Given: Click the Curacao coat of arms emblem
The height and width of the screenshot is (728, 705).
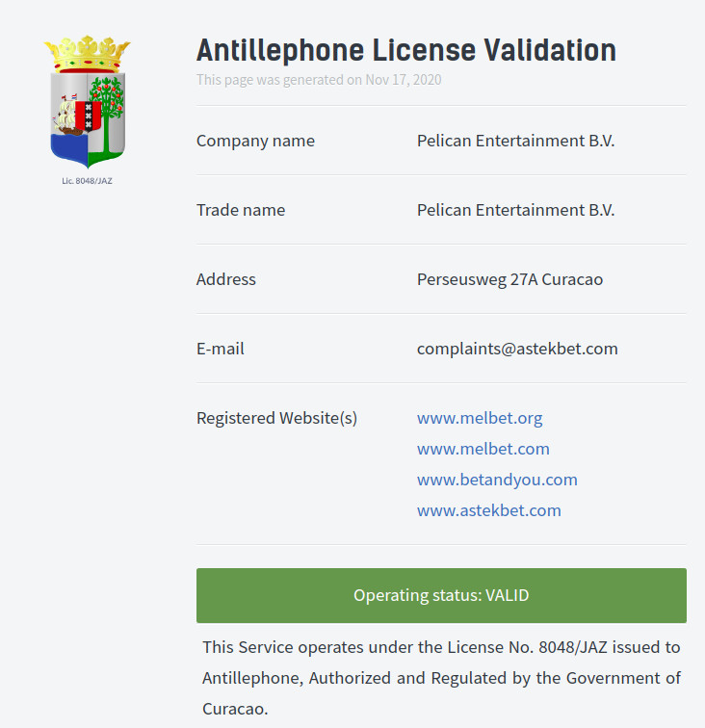Looking at the screenshot, I should (88, 102).
